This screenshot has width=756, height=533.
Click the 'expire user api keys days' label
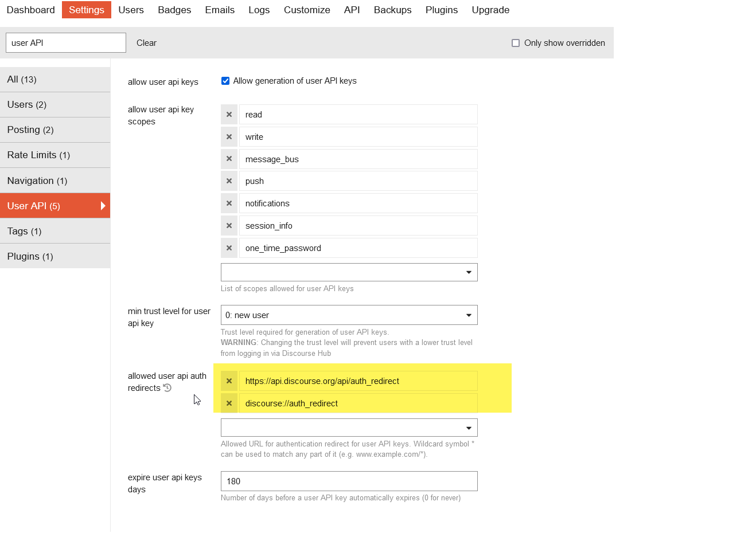(x=165, y=483)
